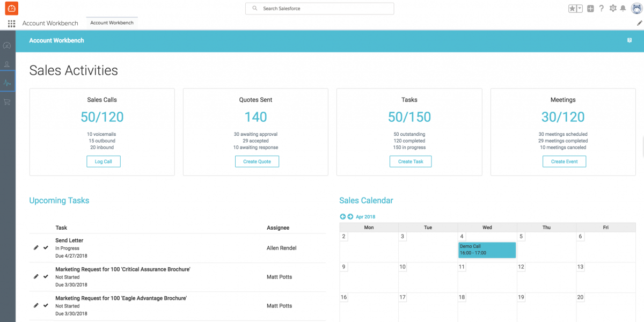Click Matt Potts in Eagle Advantage row
The width and height of the screenshot is (644, 322).
(x=280, y=306)
